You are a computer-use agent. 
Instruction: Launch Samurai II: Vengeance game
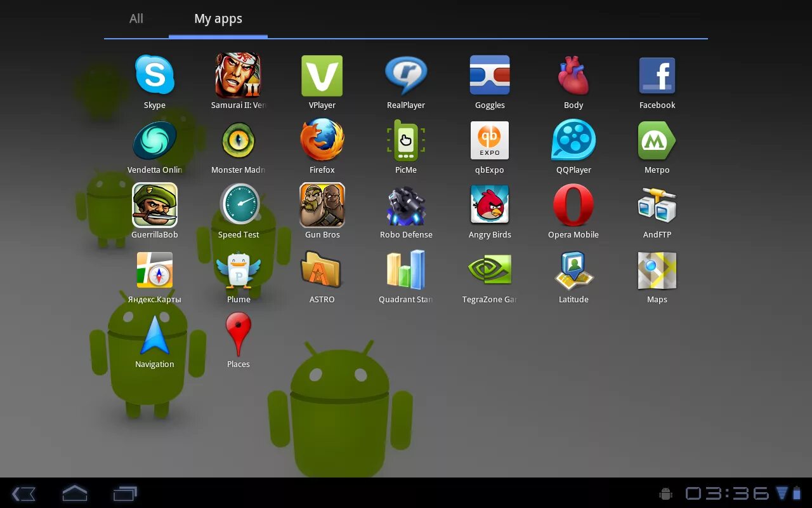coord(238,75)
